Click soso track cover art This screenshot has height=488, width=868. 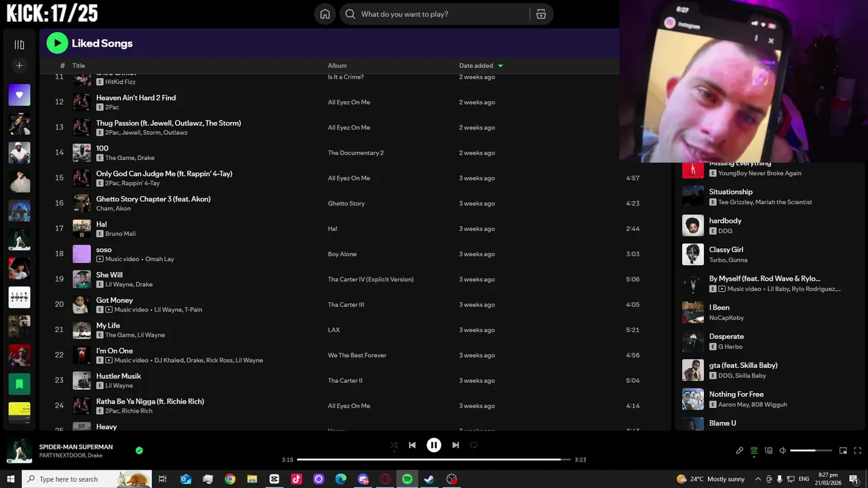click(x=81, y=254)
